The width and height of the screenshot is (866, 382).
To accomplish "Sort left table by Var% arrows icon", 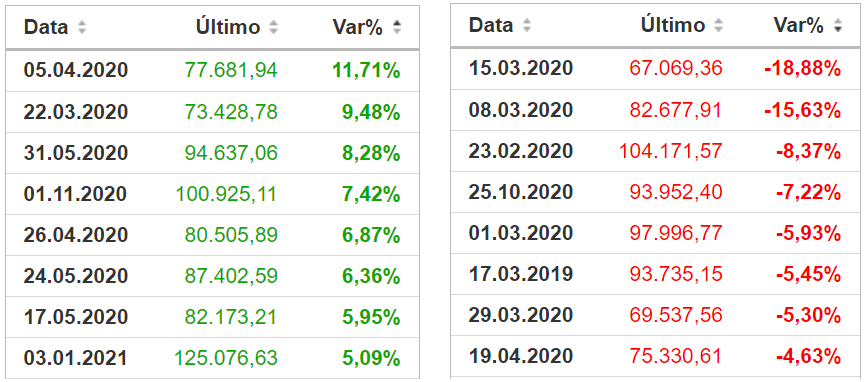I will (397, 27).
